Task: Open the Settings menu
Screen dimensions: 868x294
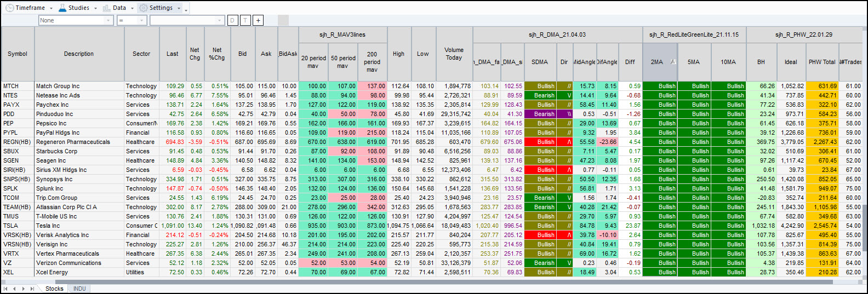Action: pos(160,8)
